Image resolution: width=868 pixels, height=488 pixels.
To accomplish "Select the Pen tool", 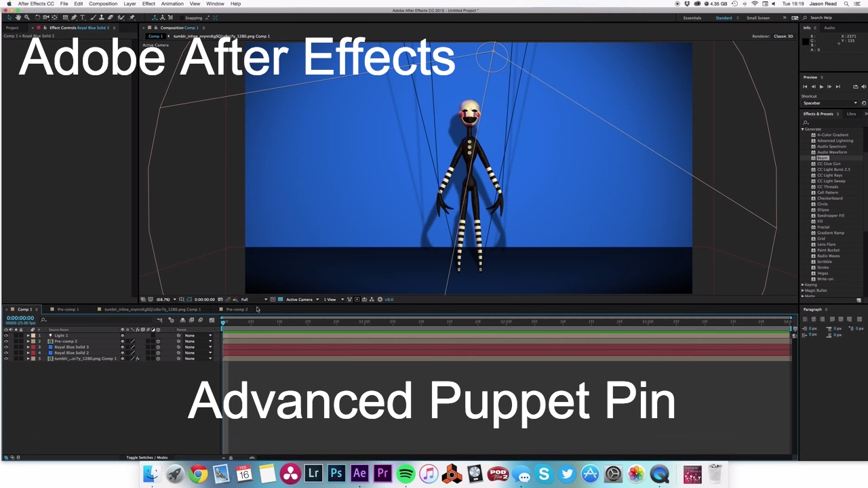I will tap(74, 18).
